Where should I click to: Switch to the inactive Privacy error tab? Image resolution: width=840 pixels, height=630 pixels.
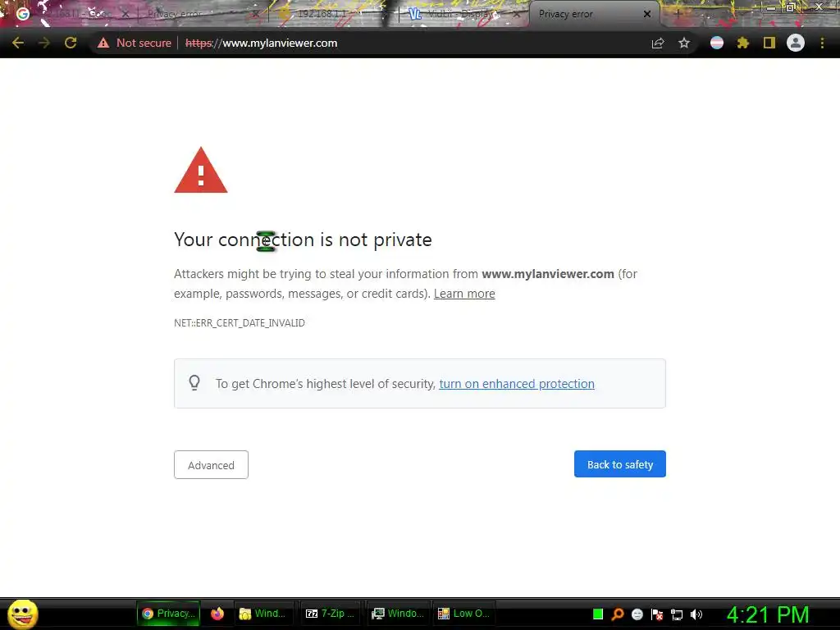(x=199, y=14)
